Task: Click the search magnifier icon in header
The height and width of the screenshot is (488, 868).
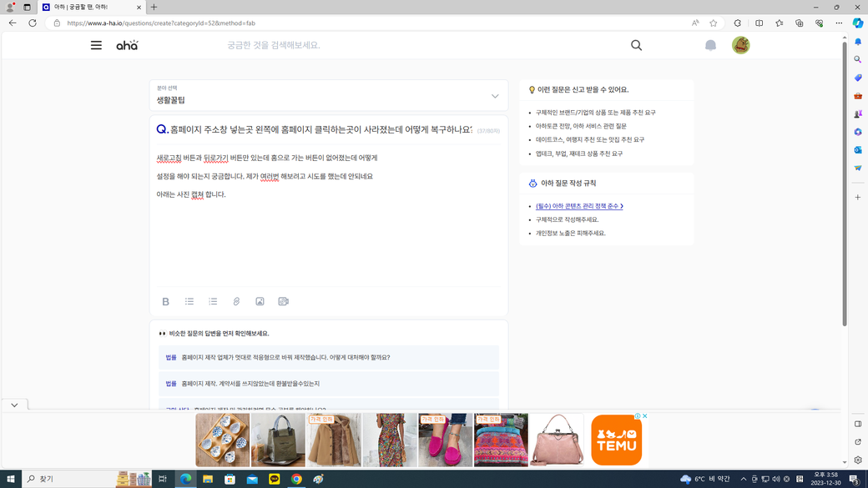Action: click(636, 45)
